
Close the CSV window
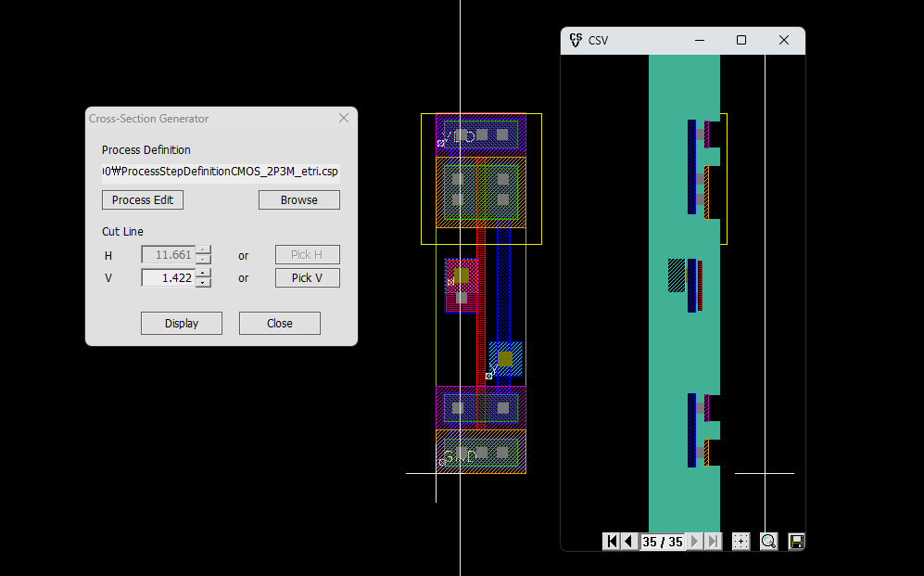(784, 40)
